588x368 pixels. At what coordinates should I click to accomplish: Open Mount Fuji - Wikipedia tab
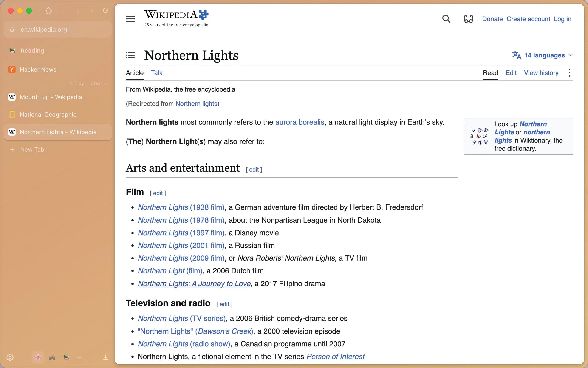pyautogui.click(x=58, y=97)
